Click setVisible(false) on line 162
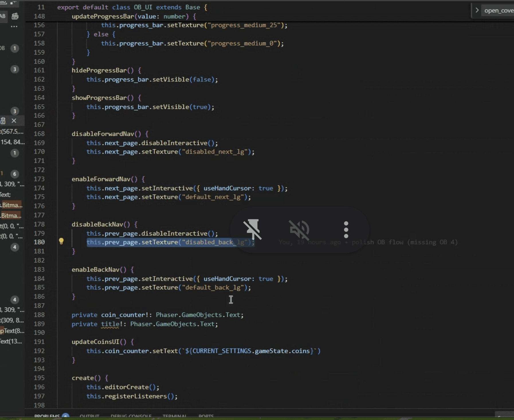This screenshot has width=514, height=420. [x=183, y=79]
